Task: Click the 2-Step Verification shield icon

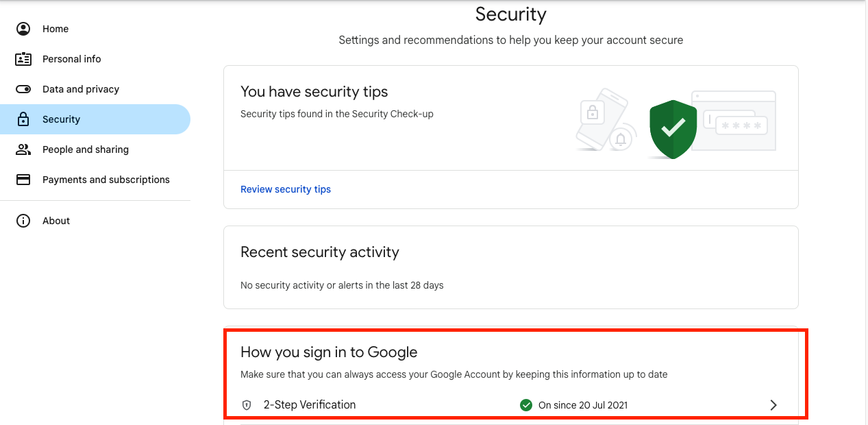Action: pos(247,405)
